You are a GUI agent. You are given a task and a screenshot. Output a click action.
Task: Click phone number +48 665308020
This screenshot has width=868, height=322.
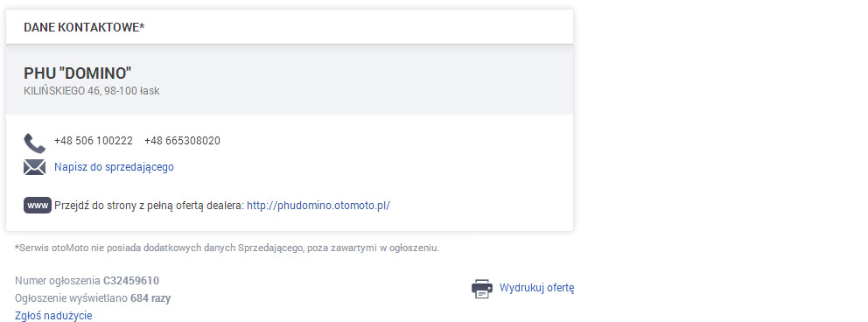pos(182,141)
